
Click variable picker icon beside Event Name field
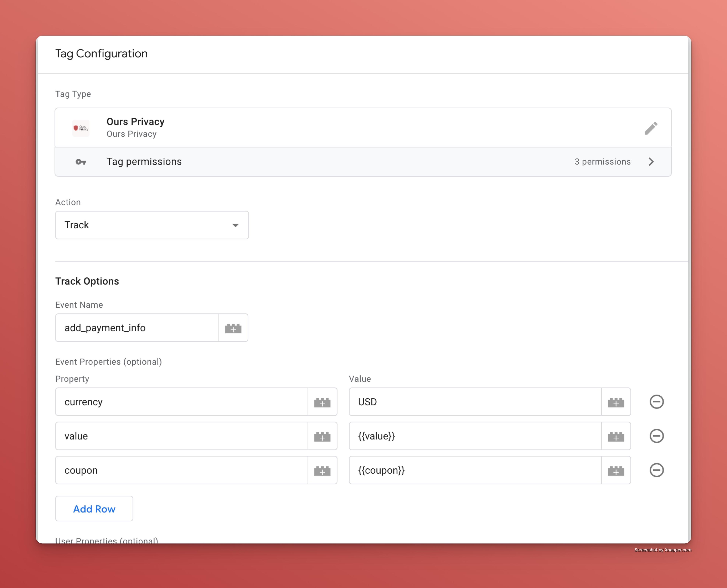[233, 328]
